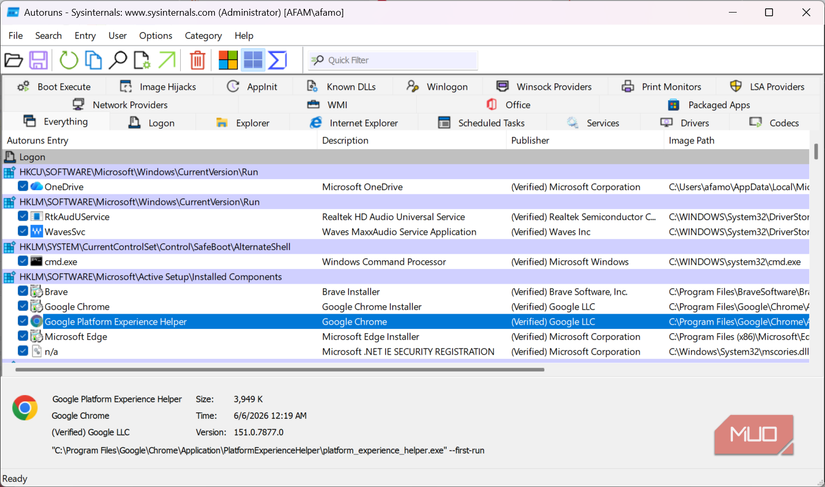Select the Winsock Providers tab
This screenshot has width=825, height=487.
544,87
